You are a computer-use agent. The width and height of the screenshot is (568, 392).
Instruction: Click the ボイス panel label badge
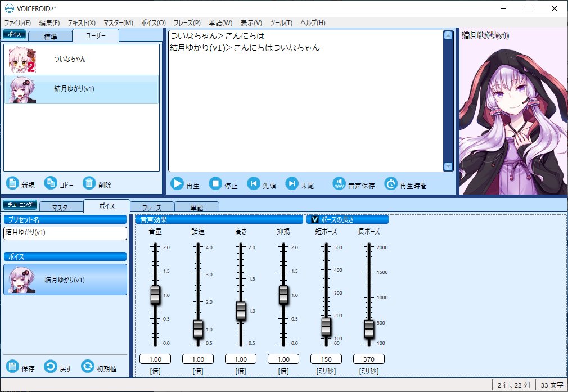click(x=15, y=34)
